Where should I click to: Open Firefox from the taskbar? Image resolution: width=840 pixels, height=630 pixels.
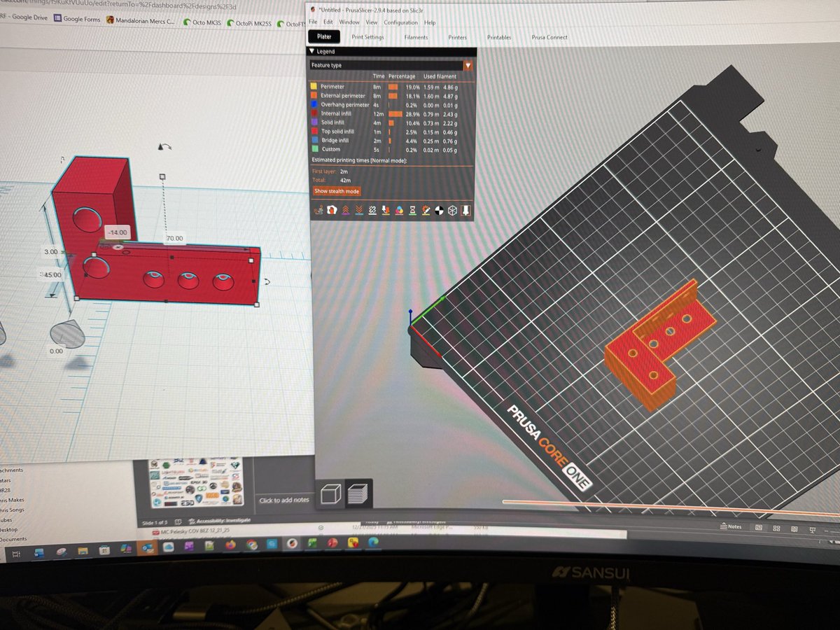(230, 544)
